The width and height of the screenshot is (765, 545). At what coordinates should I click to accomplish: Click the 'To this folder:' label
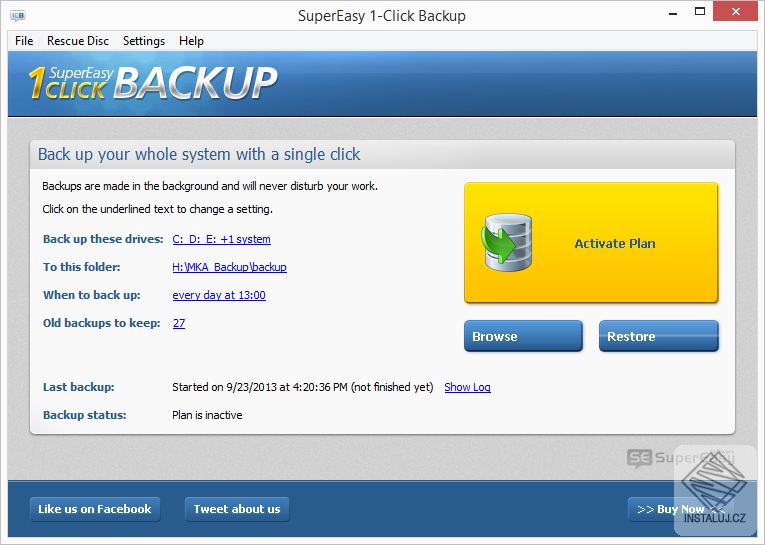tap(81, 267)
